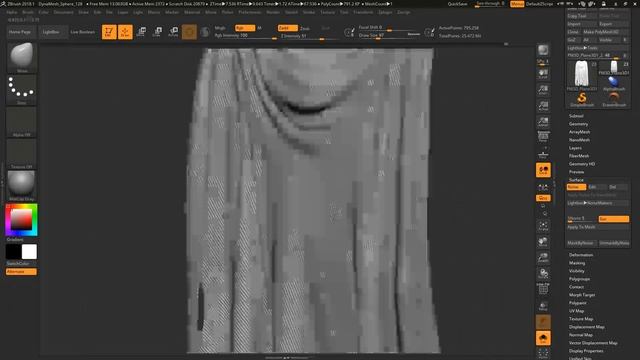The image size is (640, 360).
Task: Select the Rotate transform icon in top shelf
Action: coord(173,31)
